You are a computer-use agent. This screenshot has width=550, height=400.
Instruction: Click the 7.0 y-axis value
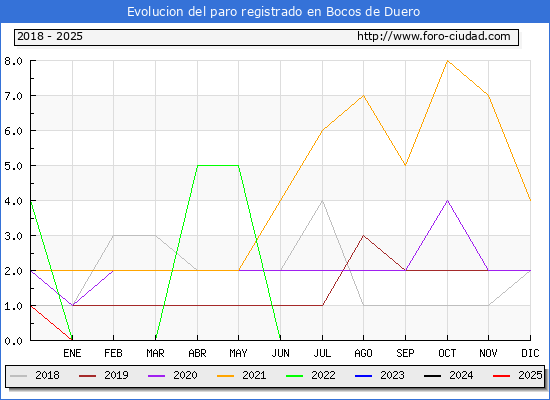point(13,96)
